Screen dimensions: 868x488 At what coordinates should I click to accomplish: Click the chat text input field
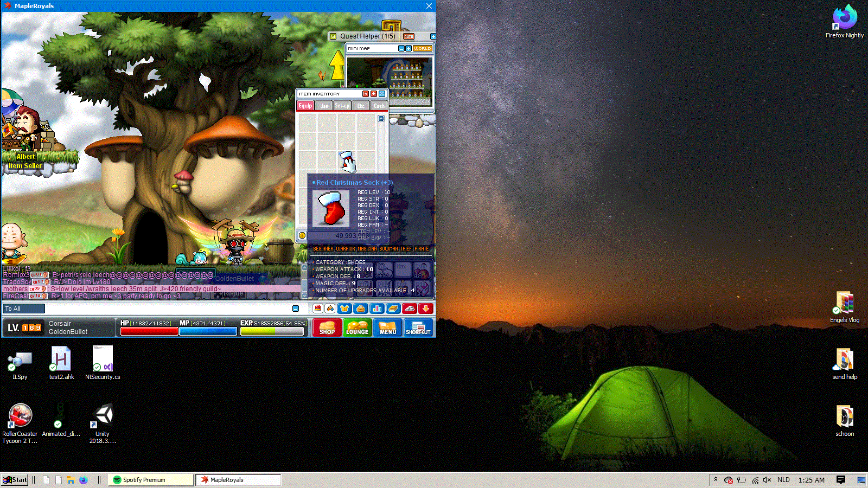[x=168, y=309]
